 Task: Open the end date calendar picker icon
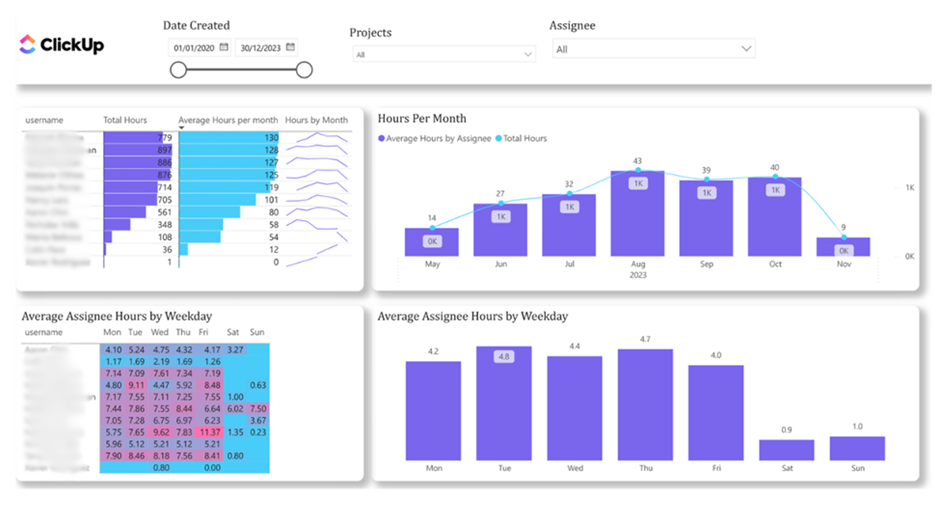[291, 47]
